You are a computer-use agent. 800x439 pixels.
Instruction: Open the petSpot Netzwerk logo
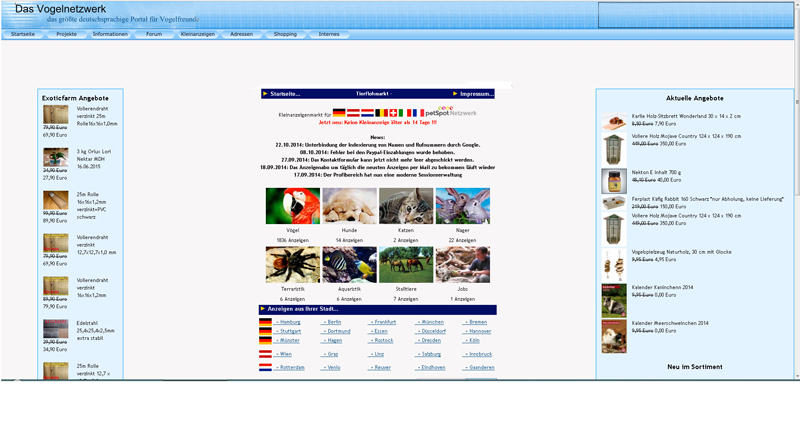click(x=451, y=112)
